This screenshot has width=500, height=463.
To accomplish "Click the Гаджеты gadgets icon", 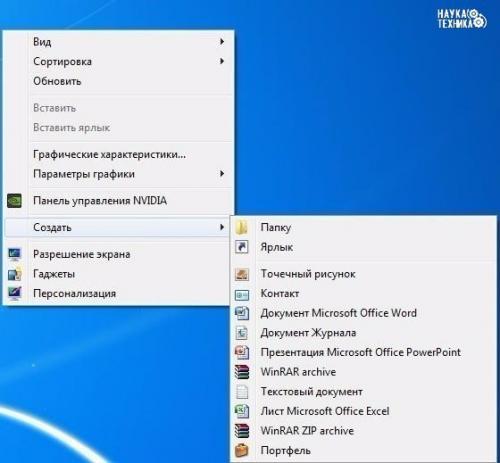I will click(x=15, y=274).
